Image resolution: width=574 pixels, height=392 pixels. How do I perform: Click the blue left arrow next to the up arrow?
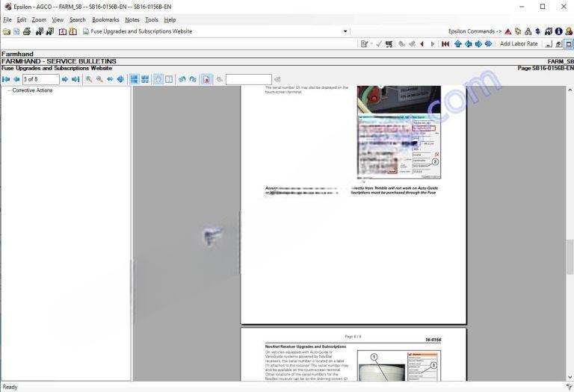tap(468, 44)
